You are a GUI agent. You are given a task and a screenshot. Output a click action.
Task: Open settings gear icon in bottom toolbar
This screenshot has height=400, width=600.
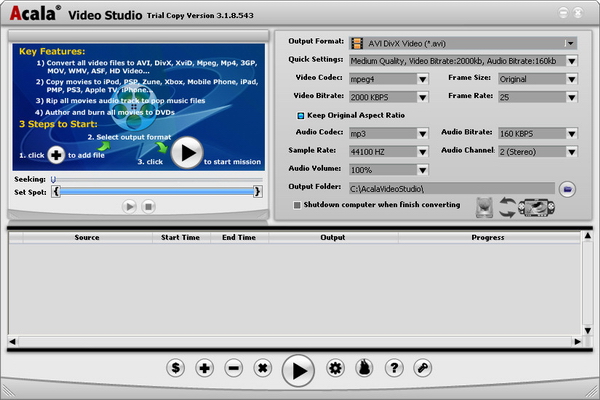[336, 368]
